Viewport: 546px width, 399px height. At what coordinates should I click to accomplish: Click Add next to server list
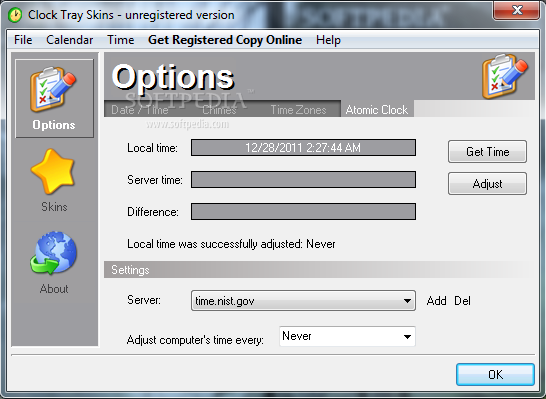coord(436,300)
